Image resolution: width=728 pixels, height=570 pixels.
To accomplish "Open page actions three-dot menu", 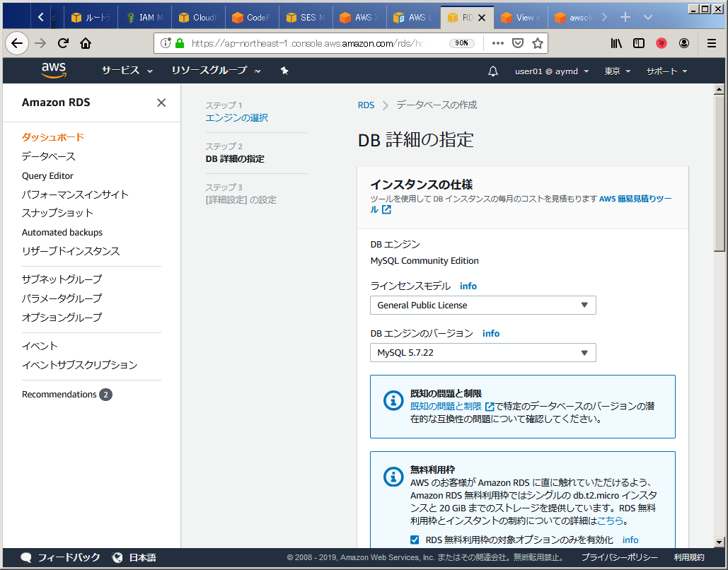I will pyautogui.click(x=498, y=43).
